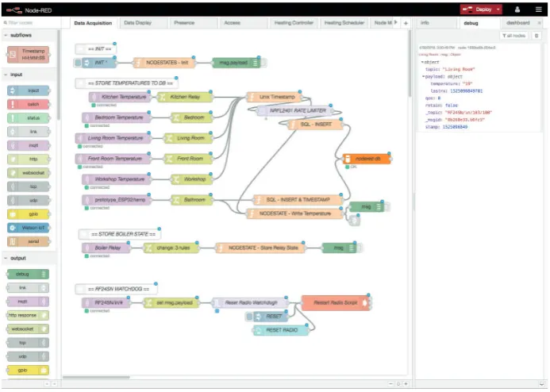
Task: Switch to the Heating Scheduler tab
Action: point(344,23)
